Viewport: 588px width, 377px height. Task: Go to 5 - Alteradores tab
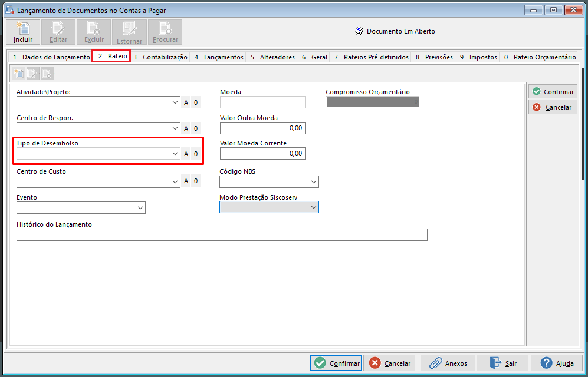click(x=272, y=57)
